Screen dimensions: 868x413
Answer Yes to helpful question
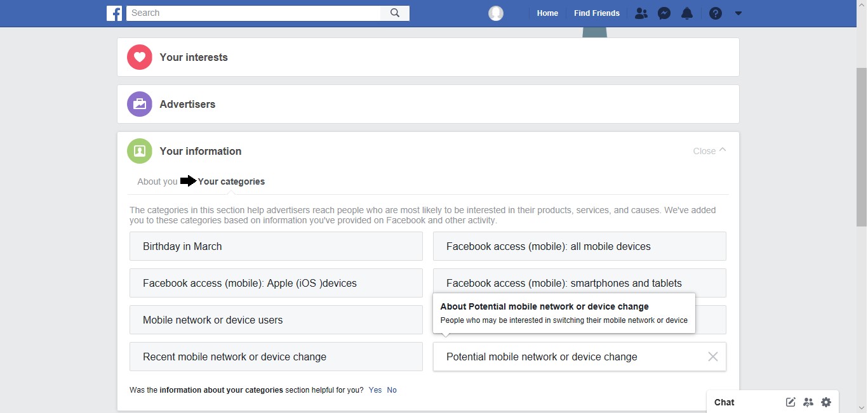[375, 390]
